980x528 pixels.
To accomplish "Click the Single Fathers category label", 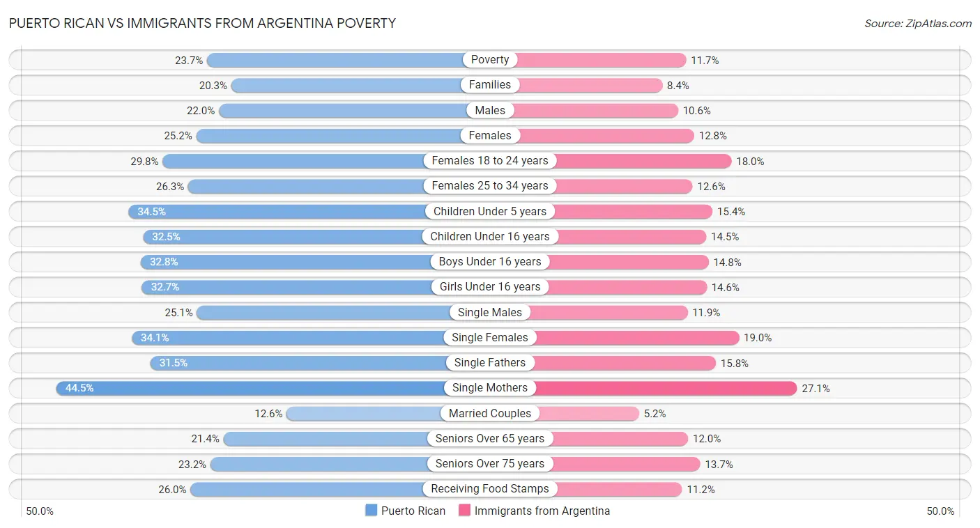I will pos(490,363).
